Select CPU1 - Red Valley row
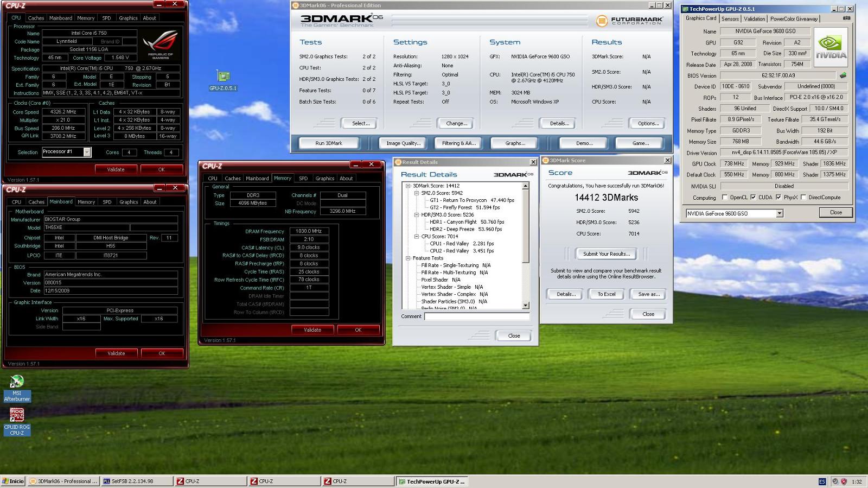The image size is (868, 488). click(462, 244)
